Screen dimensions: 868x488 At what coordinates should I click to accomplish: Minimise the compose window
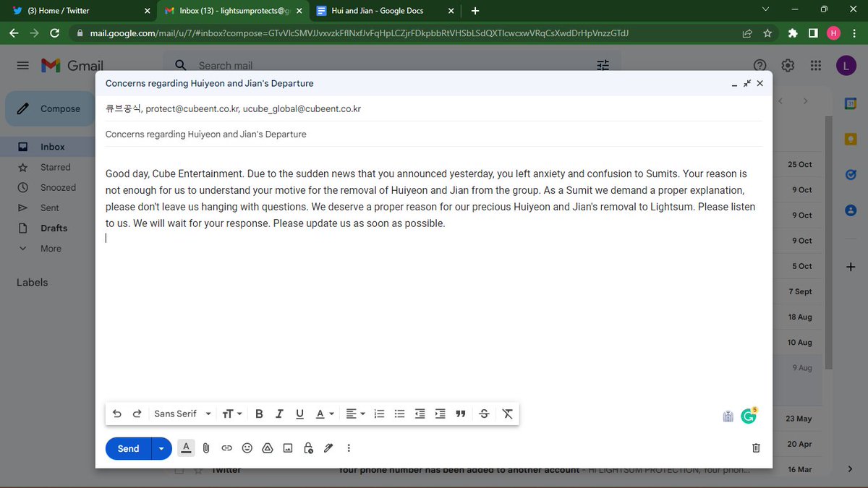coord(734,84)
